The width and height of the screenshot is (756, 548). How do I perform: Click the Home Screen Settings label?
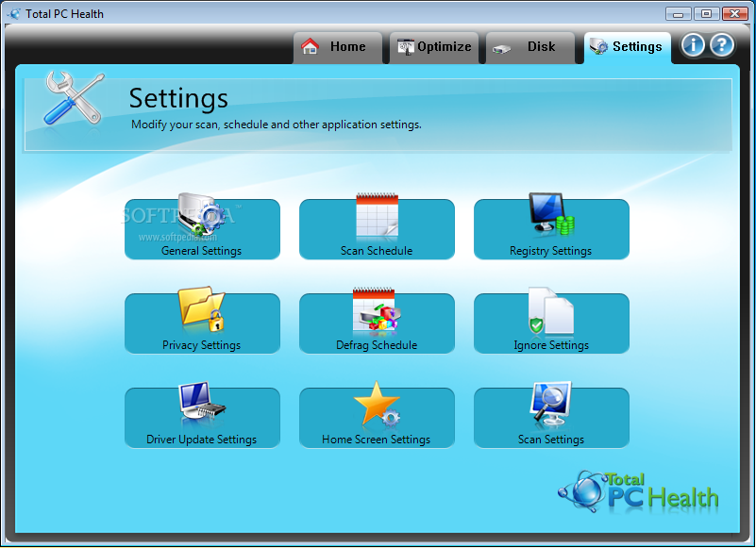[376, 440]
